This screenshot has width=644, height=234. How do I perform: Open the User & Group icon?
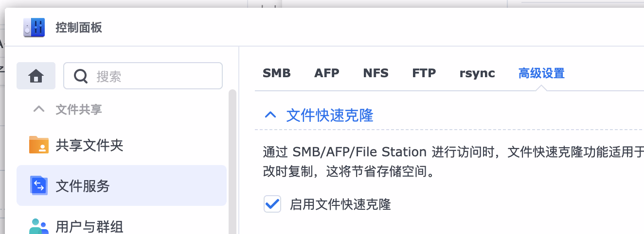pyautogui.click(x=39, y=226)
